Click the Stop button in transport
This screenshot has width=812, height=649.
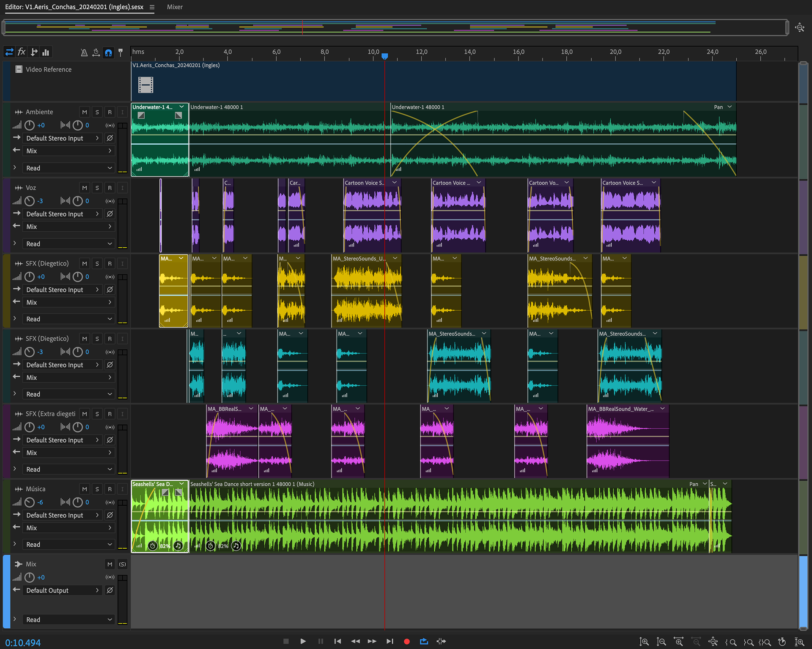(x=286, y=641)
